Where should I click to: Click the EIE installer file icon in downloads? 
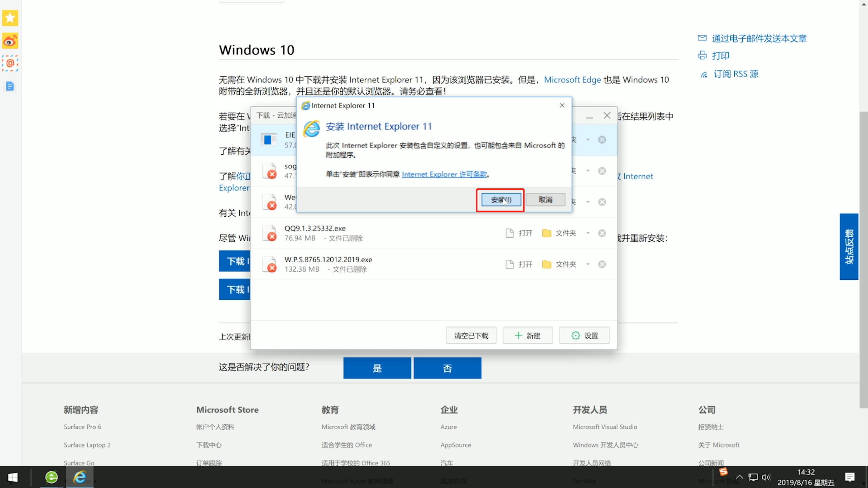click(x=269, y=140)
